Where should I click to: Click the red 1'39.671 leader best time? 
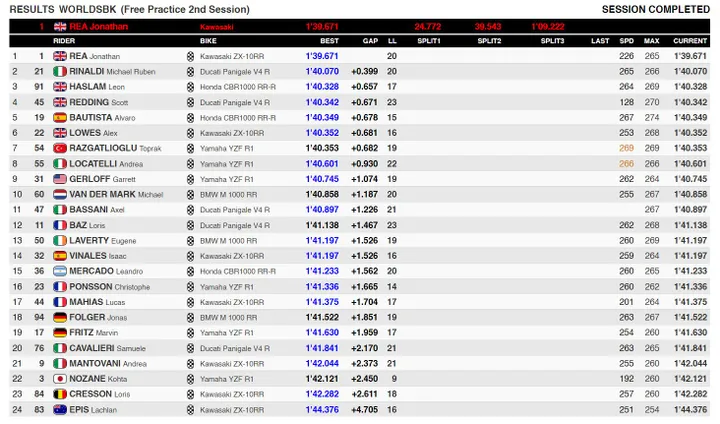click(x=322, y=27)
